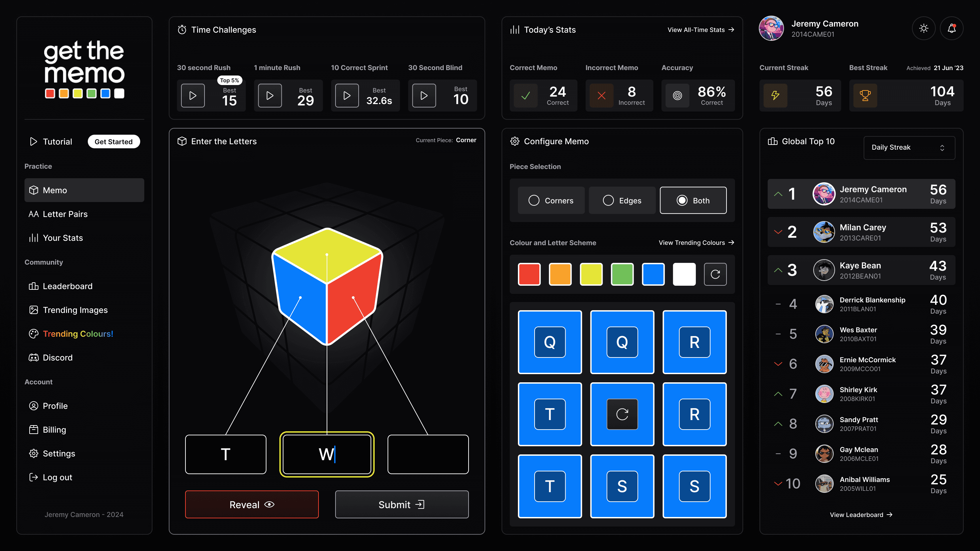Click the letter input containing T
The height and width of the screenshot is (551, 980).
pos(226,454)
